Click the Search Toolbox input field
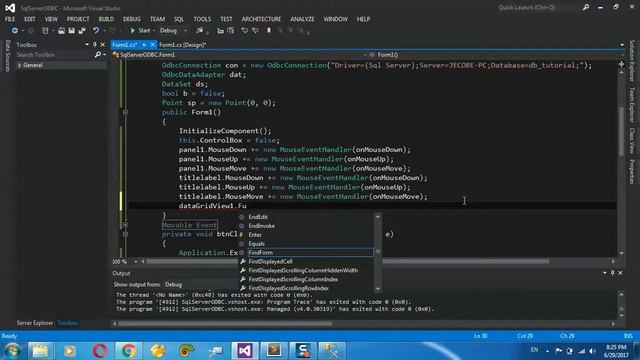The height and width of the screenshot is (360, 640). (x=55, y=55)
